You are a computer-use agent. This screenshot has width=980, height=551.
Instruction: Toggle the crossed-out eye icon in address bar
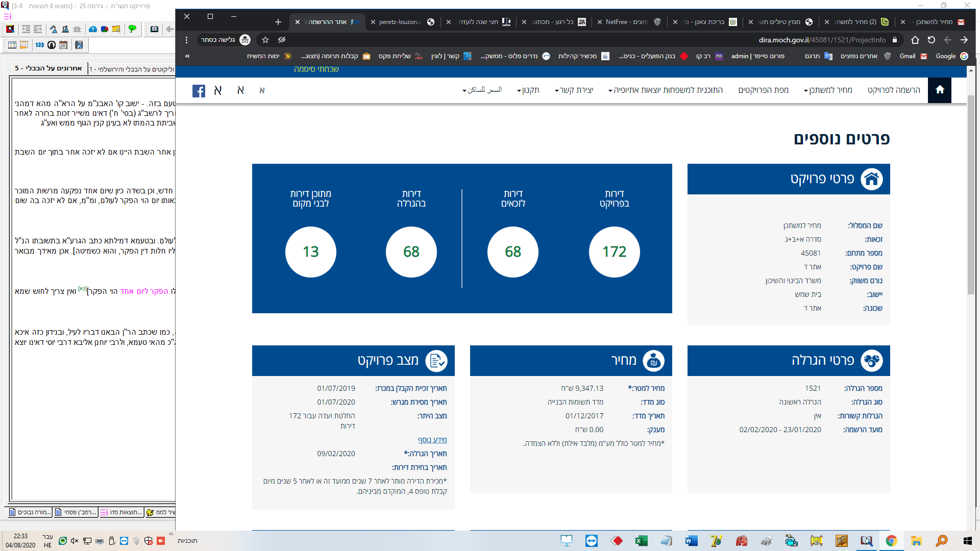[x=282, y=40]
